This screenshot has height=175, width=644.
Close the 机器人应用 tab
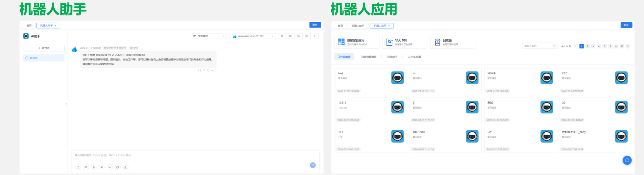tap(389, 26)
